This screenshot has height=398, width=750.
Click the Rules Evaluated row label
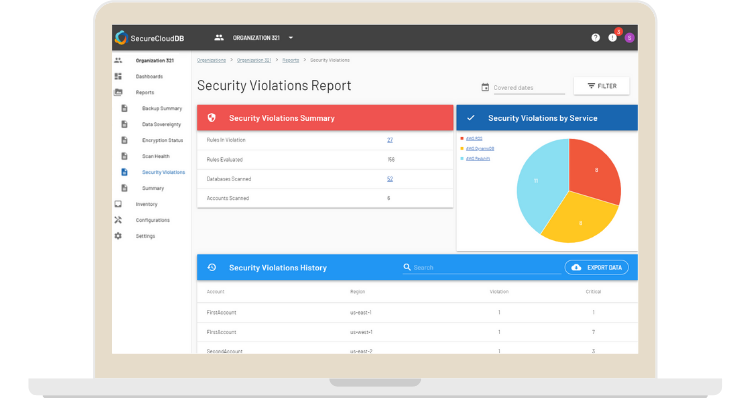click(225, 159)
